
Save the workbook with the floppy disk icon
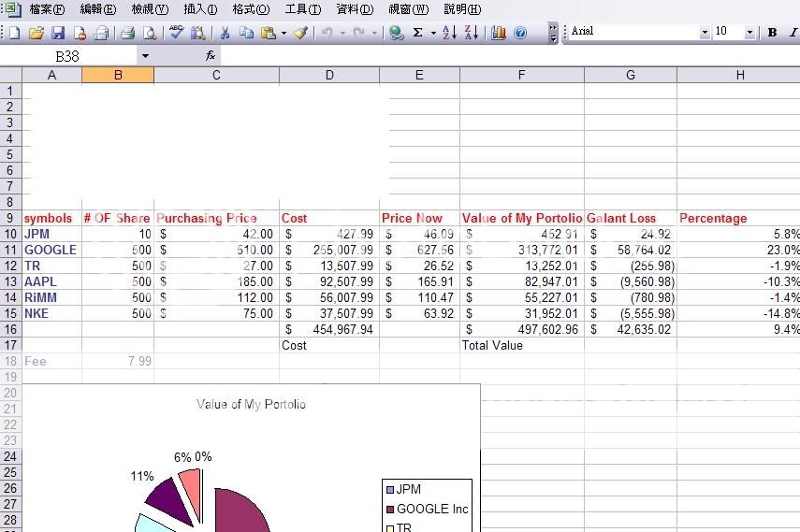58,33
